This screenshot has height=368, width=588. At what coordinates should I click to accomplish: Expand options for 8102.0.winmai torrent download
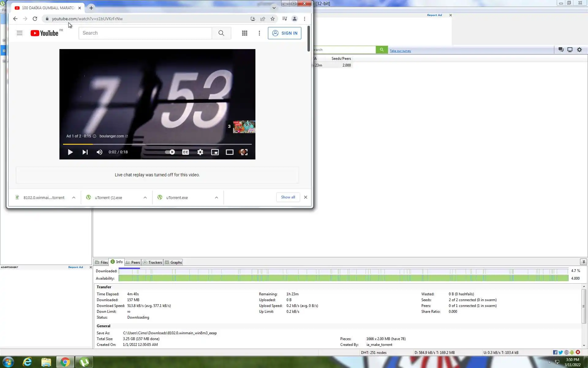coord(74,197)
